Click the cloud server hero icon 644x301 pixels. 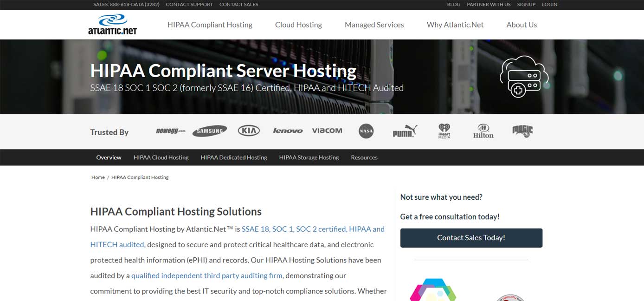524,75
